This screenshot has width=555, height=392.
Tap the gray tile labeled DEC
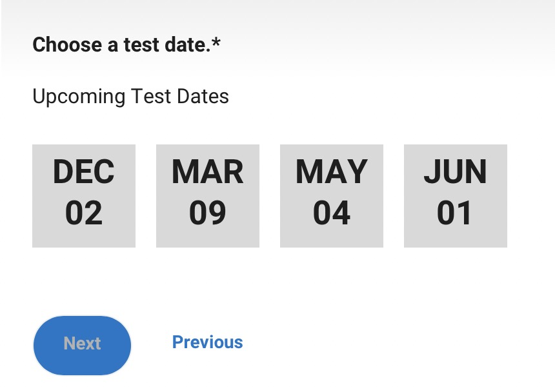pos(84,195)
